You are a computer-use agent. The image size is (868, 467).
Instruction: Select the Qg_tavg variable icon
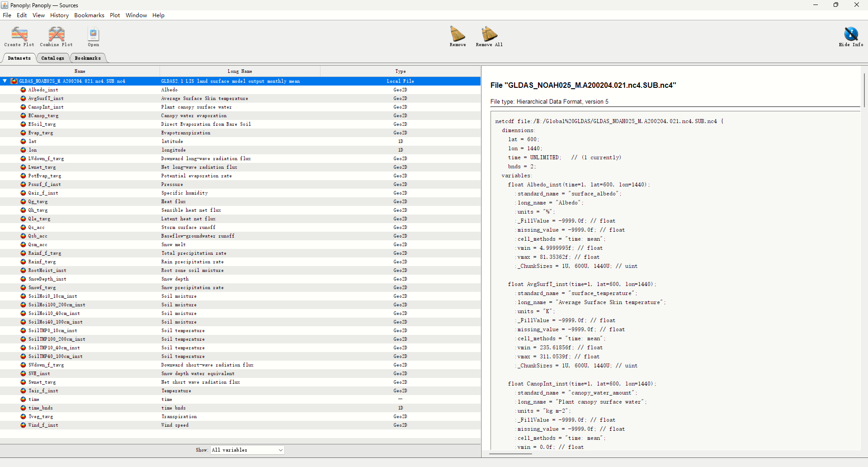click(x=23, y=201)
